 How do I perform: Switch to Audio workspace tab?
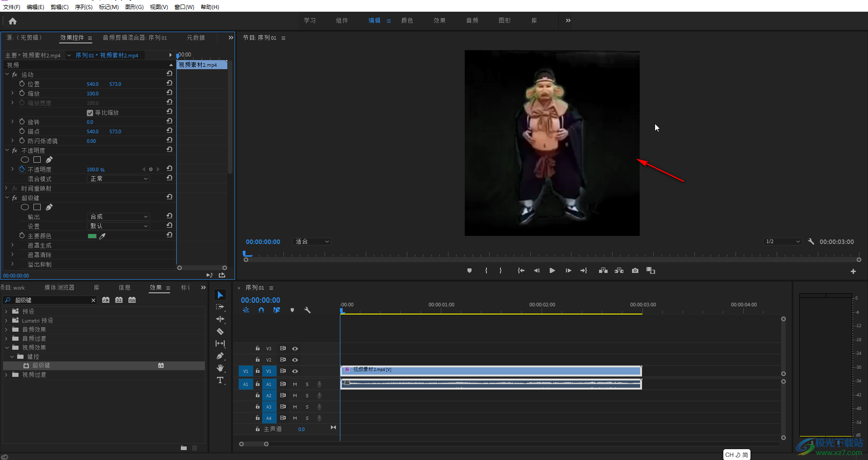(x=472, y=20)
